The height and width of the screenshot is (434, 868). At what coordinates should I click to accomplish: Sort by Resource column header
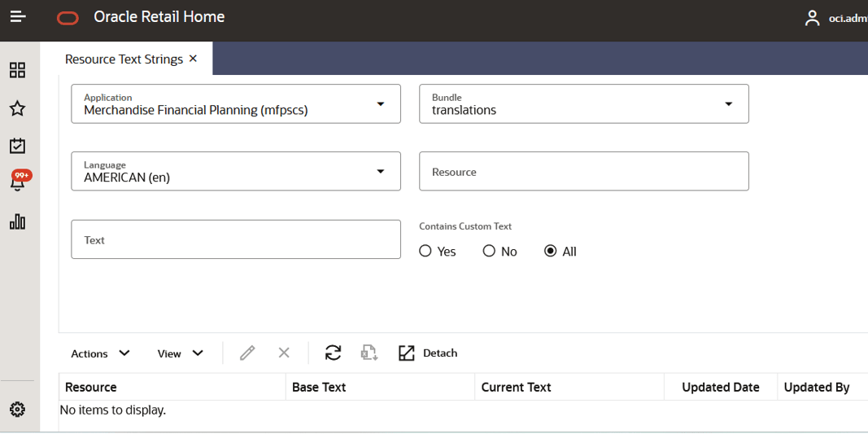(172, 387)
